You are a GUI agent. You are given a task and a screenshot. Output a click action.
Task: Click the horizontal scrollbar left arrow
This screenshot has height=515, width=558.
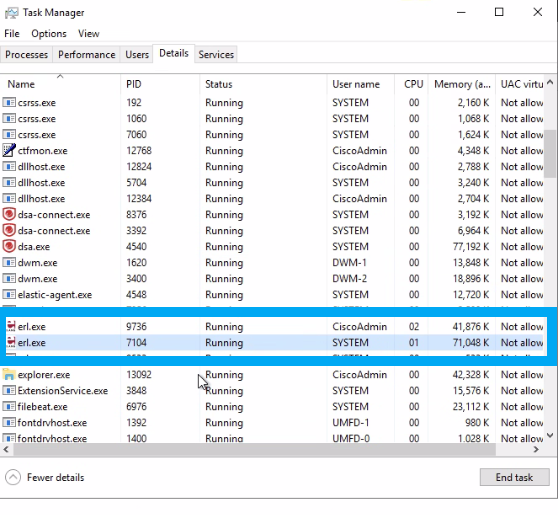6,450
